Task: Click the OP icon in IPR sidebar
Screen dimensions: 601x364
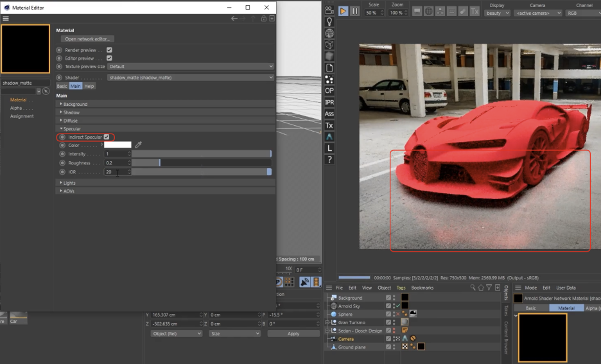Action: click(x=329, y=91)
